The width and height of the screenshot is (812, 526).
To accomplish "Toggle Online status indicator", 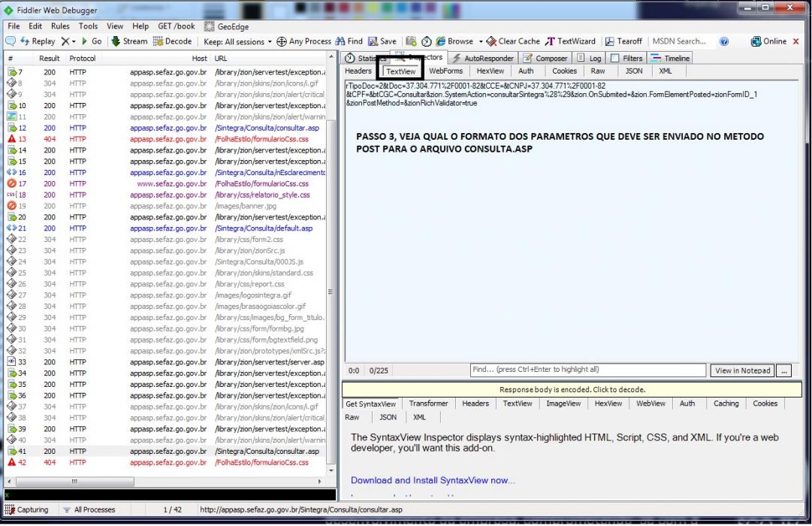I will click(769, 41).
